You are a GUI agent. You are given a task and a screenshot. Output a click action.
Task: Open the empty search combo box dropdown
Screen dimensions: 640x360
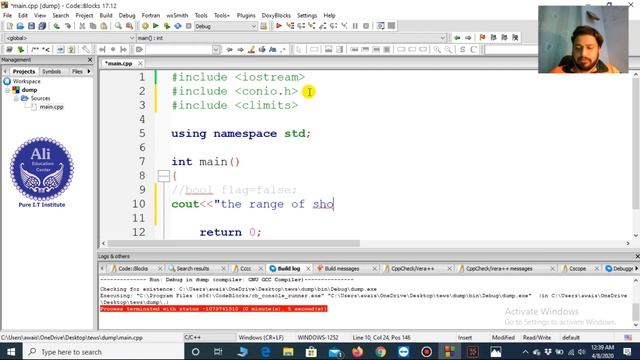(216, 49)
